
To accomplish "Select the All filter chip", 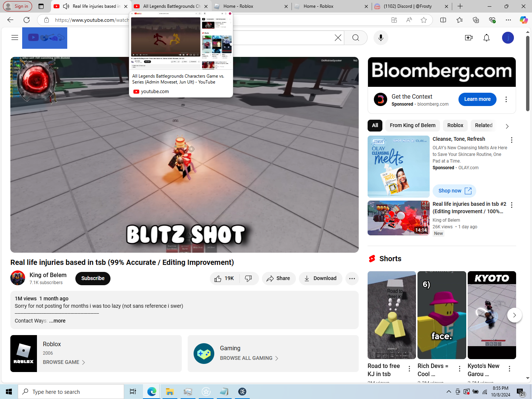I will [375, 126].
